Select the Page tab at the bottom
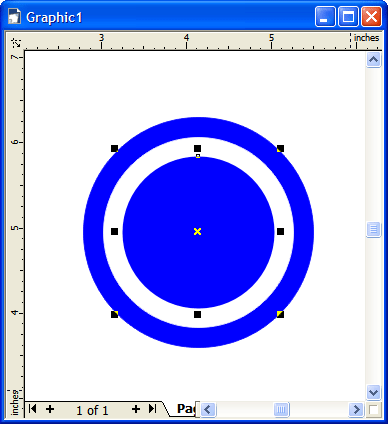 186,409
